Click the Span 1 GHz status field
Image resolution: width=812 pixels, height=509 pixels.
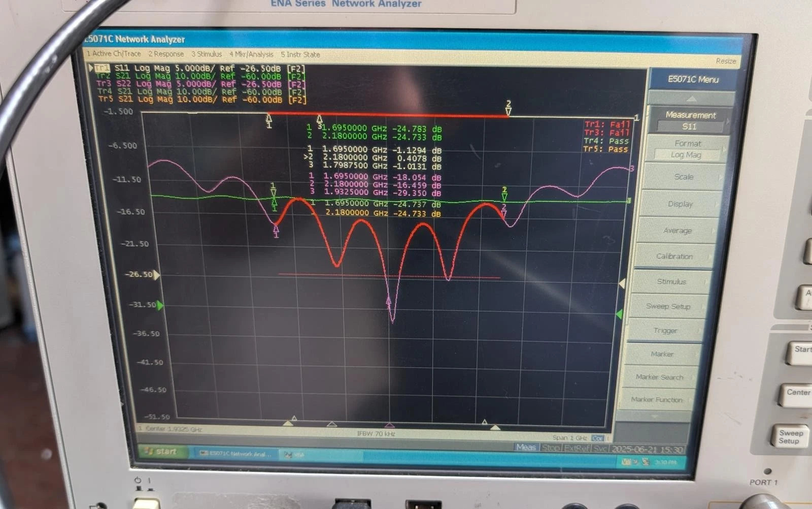570,438
